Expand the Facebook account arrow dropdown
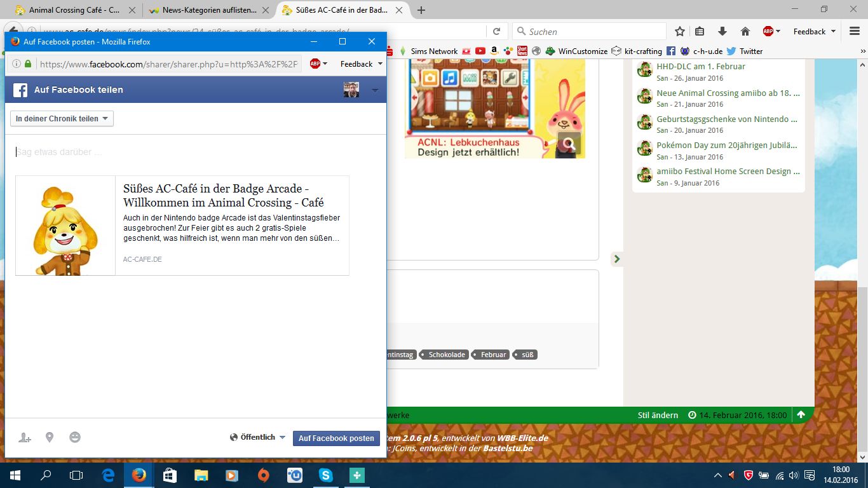The width and height of the screenshot is (868, 488). (375, 90)
